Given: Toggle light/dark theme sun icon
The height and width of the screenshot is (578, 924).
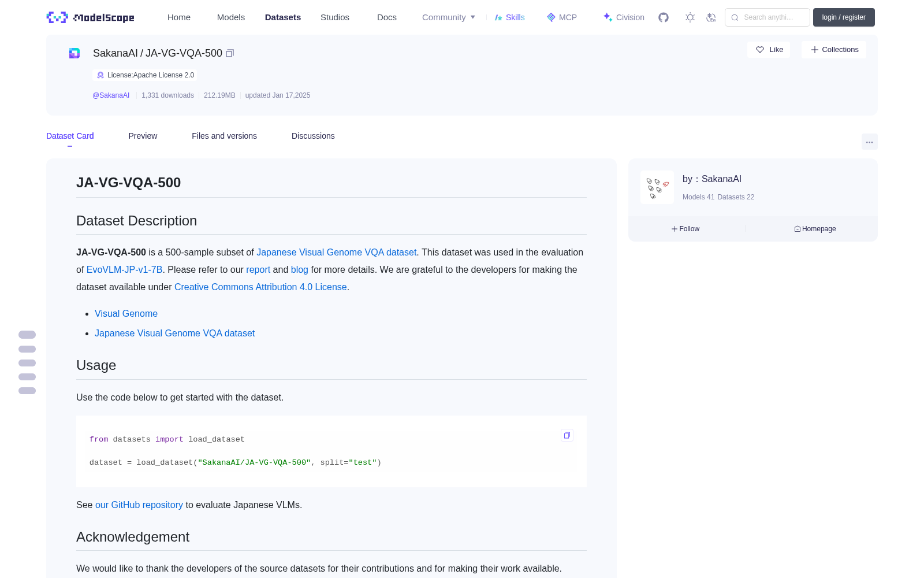Looking at the screenshot, I should point(690,17).
